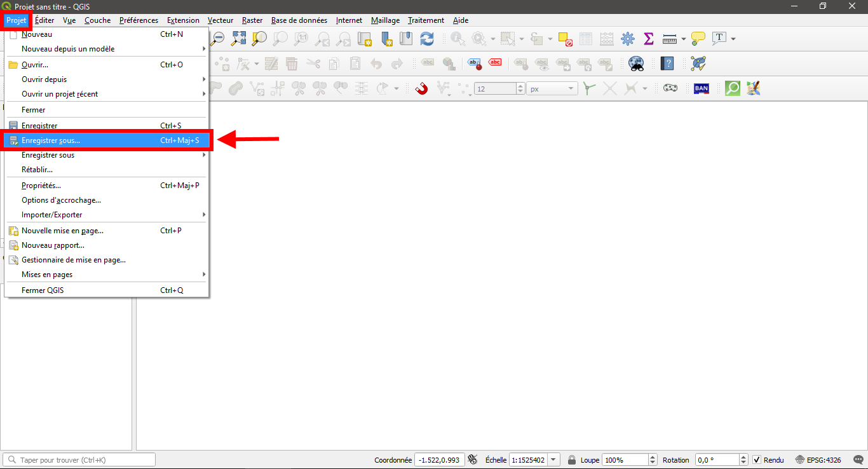Open the help book icon

[667, 64]
